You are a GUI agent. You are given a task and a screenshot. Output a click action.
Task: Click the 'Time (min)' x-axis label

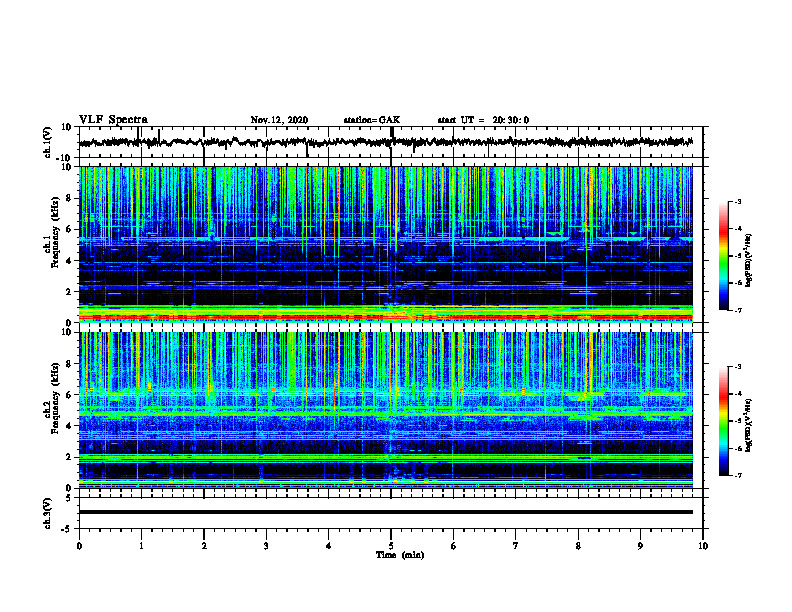[400, 555]
